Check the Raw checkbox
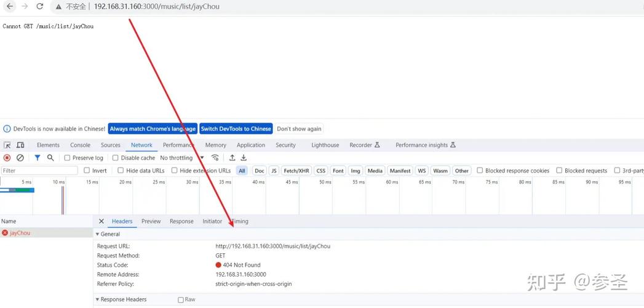The width and height of the screenshot is (644, 308). [181, 300]
